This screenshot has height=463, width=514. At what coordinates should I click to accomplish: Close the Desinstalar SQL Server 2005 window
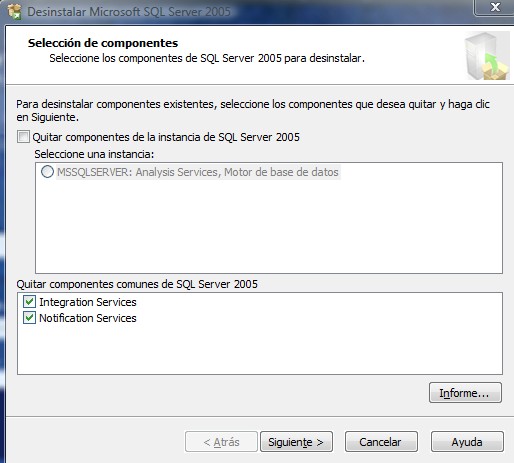[495, 7]
